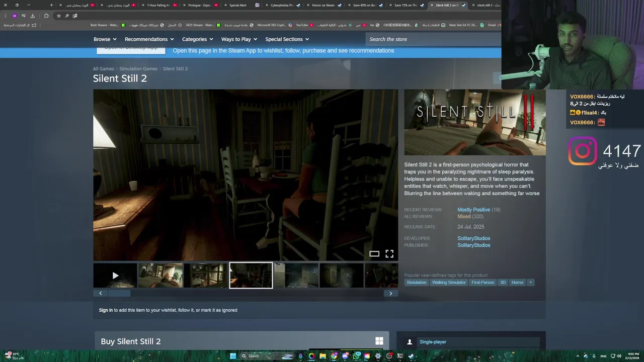The width and height of the screenshot is (644, 362).
Task: Switch to the Horror on Steam tab
Action: coord(323,5)
